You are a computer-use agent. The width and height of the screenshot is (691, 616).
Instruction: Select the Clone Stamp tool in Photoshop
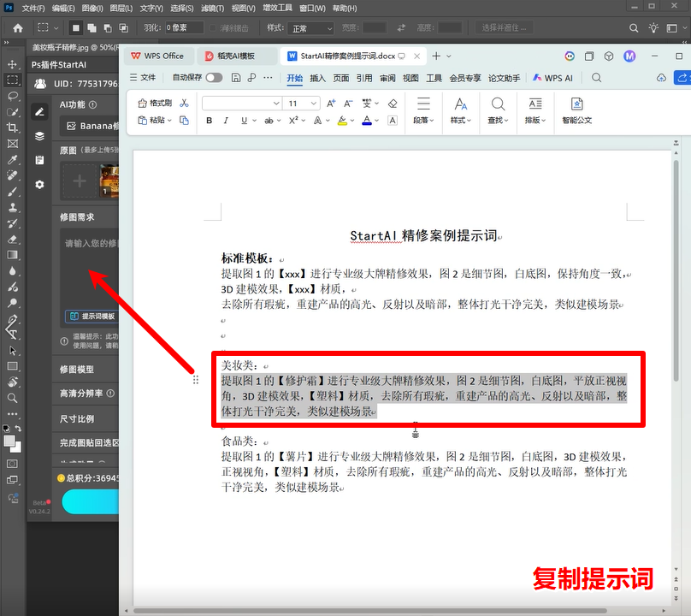(12, 207)
